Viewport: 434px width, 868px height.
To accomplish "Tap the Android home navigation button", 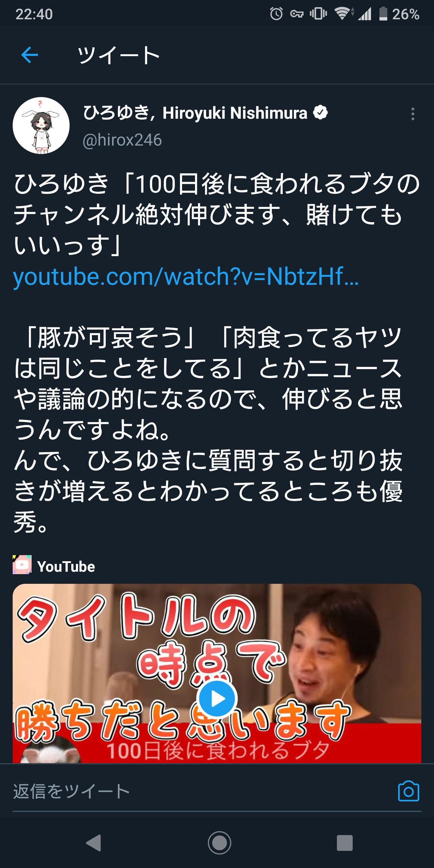I will [x=219, y=843].
